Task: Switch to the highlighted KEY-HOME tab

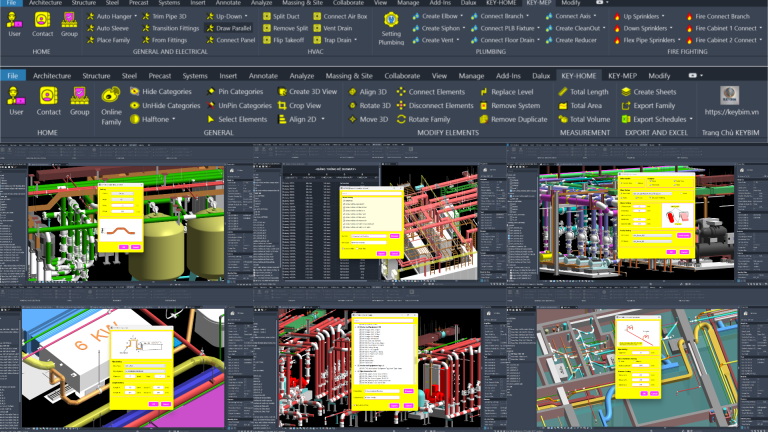Action: point(578,76)
